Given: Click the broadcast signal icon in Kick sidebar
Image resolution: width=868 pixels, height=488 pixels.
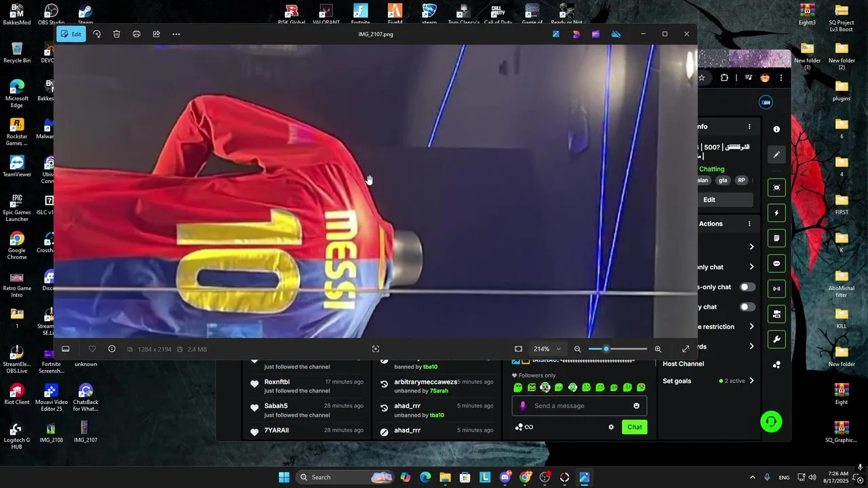Looking at the screenshot, I should 776,289.
